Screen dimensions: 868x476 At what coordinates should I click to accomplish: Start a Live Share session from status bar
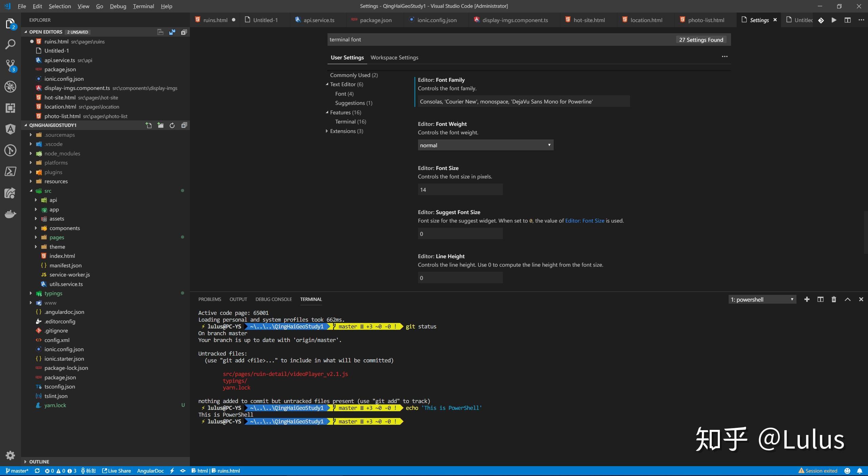pos(116,471)
